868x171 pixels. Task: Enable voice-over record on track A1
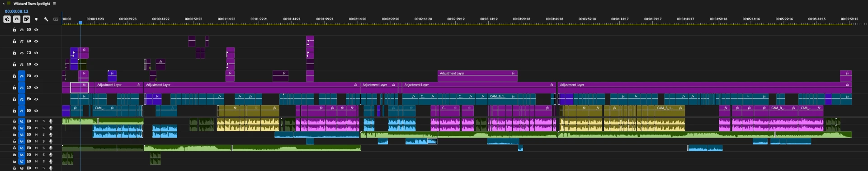51,121
